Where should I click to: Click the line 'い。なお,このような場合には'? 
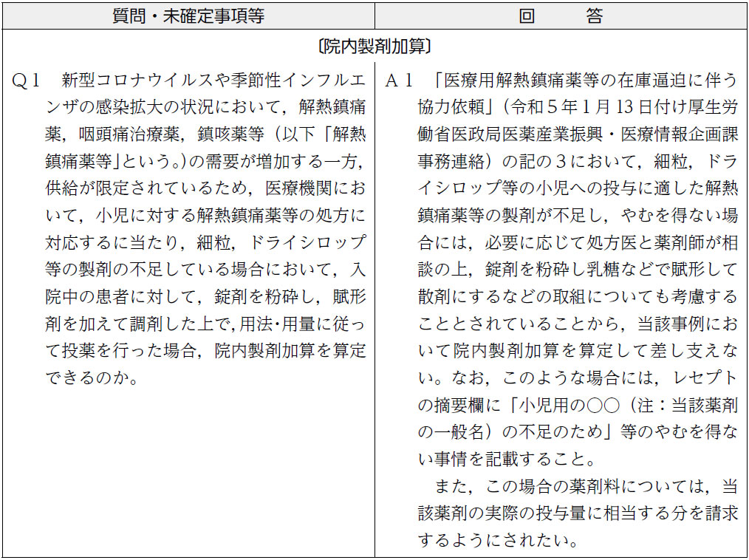578,378
